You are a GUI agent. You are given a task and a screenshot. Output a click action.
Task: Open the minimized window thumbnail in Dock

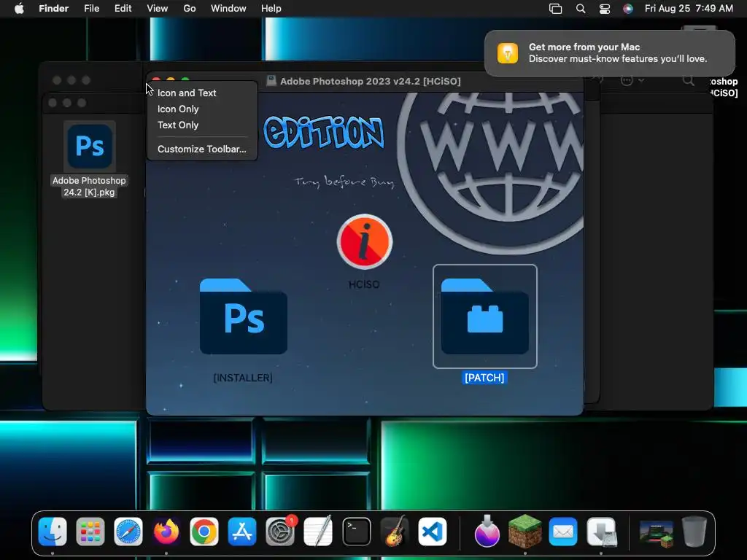pos(656,532)
